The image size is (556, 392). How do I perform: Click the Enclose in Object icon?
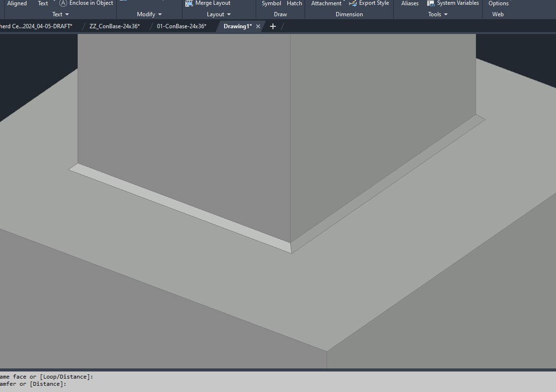click(x=63, y=3)
